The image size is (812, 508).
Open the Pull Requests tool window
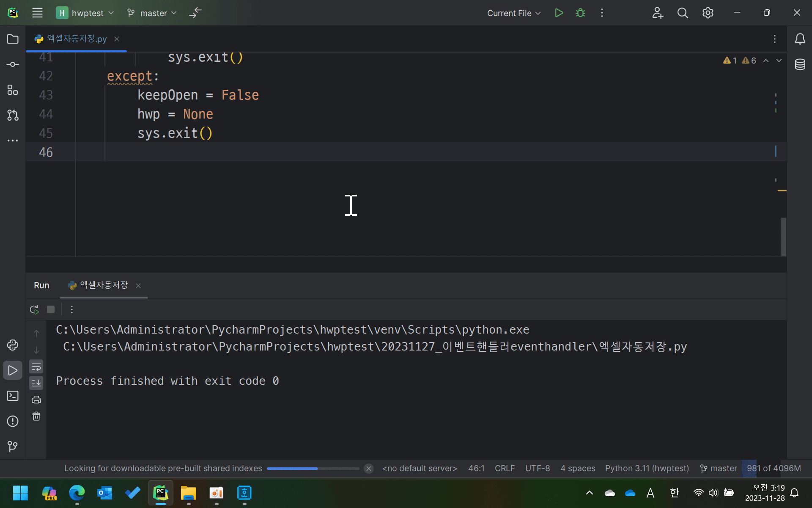[x=13, y=115]
